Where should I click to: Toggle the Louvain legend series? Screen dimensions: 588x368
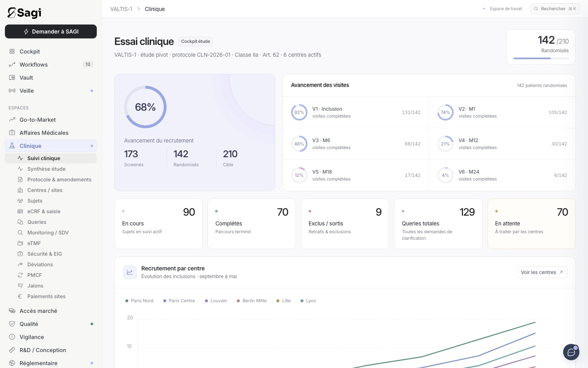pos(216,301)
